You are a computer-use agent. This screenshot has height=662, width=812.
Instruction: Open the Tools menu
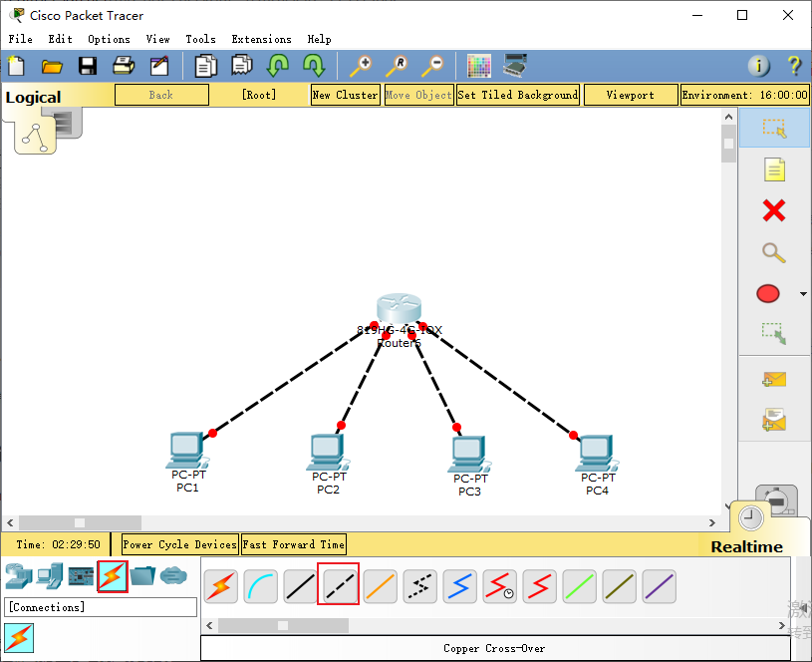click(x=200, y=39)
